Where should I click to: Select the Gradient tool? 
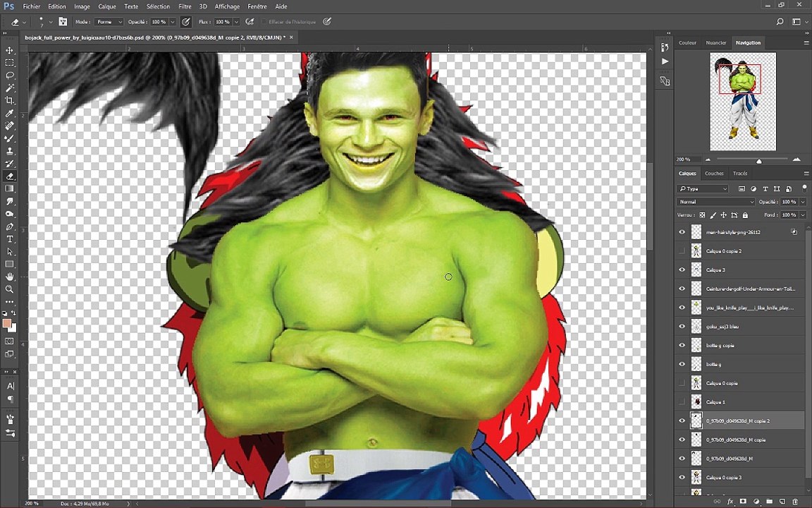pos(9,188)
